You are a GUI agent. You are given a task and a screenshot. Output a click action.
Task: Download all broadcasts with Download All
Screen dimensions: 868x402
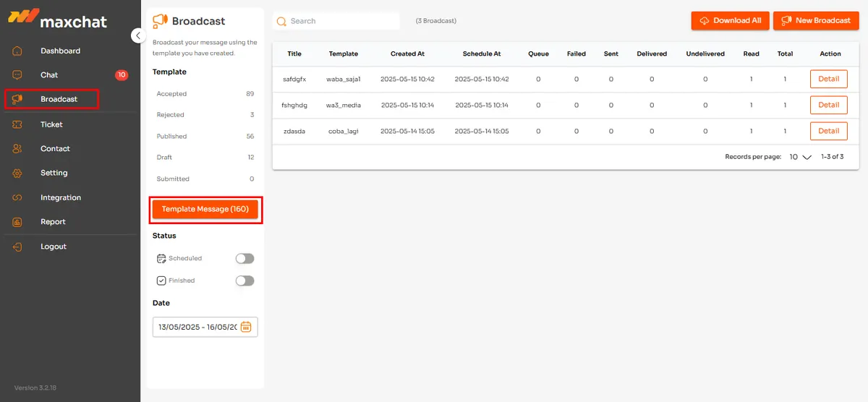pyautogui.click(x=730, y=21)
